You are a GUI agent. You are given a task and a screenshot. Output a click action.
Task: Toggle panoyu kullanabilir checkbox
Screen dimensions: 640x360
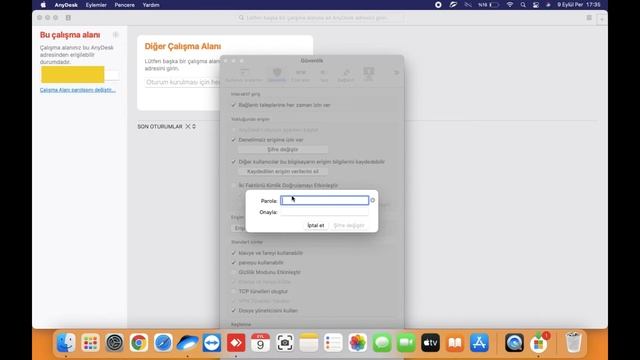click(234, 262)
